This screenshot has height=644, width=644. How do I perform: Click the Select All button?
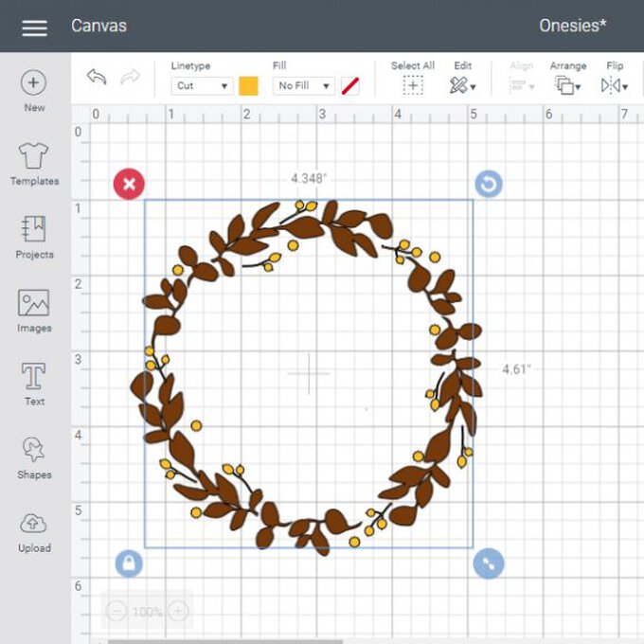(413, 85)
